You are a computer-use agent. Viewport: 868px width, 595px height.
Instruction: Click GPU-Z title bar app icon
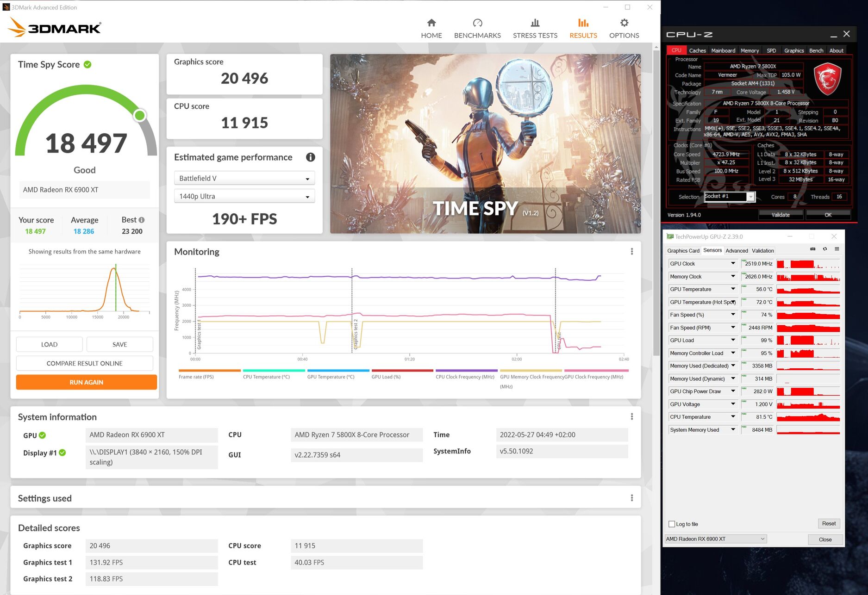pos(669,236)
